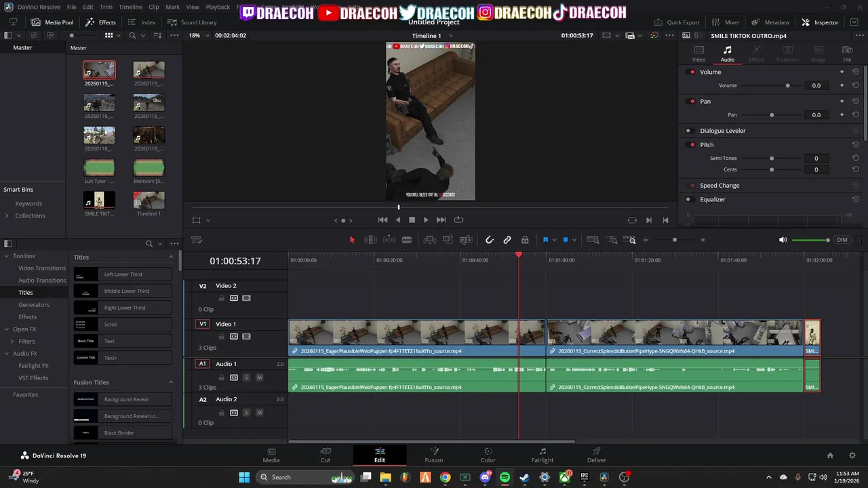This screenshot has width=868, height=488.
Task: Collapse the Audio FX tree section
Action: (7, 354)
